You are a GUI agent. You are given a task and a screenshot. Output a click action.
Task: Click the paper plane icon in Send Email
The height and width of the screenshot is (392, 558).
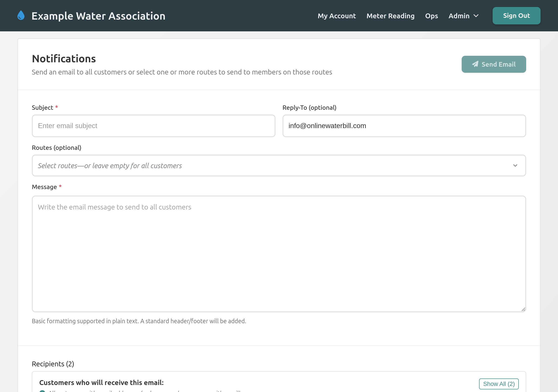475,64
